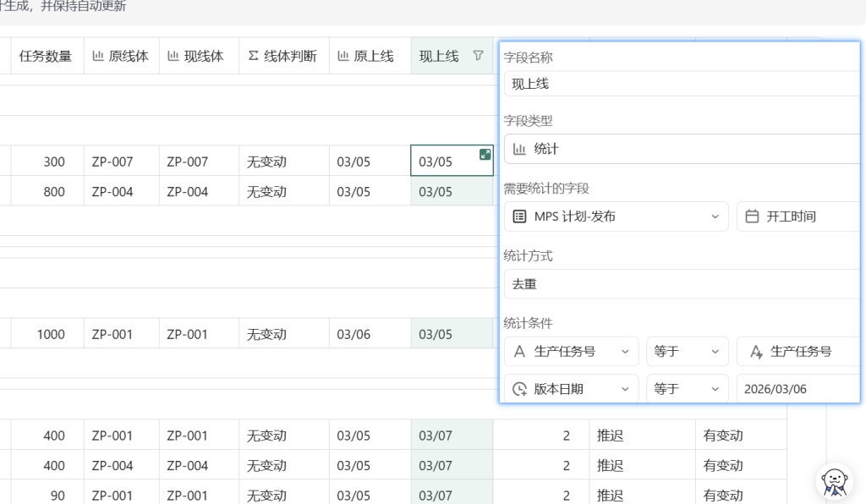Click the MPS 计划-发布 table icon
This screenshot has height=504, width=866.
click(519, 216)
